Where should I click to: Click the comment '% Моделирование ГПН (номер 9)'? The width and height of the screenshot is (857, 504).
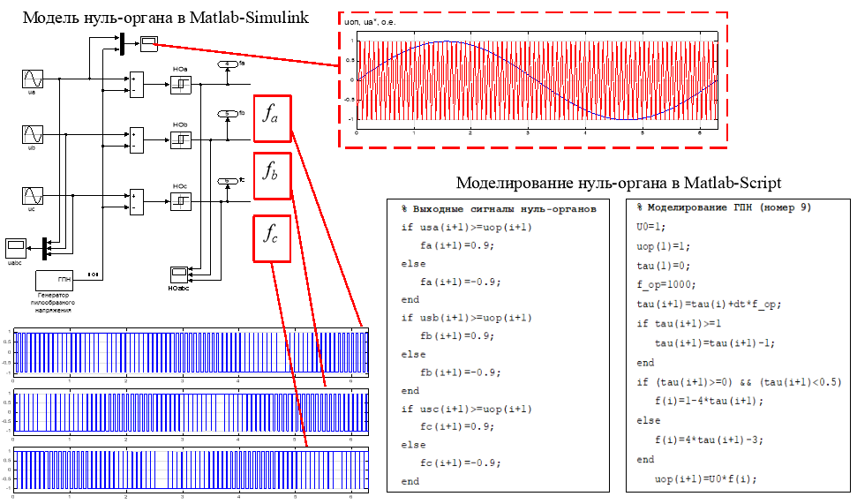click(724, 207)
